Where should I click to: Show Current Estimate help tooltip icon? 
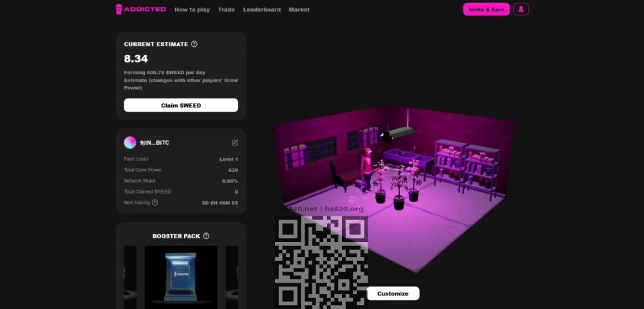[x=194, y=44]
